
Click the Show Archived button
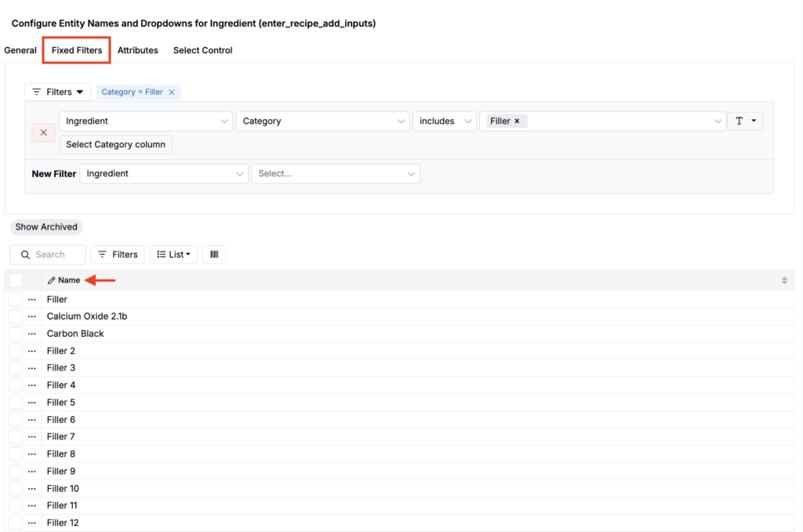click(x=46, y=227)
